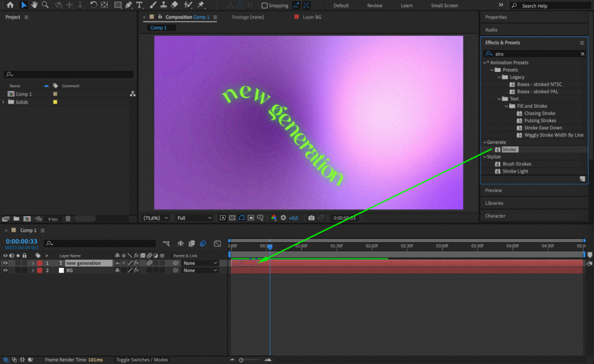
Task: Activate the Type tool
Action: (139, 5)
